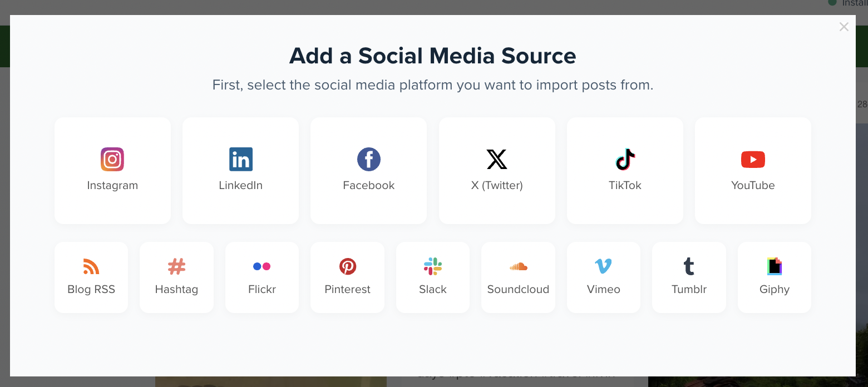Image resolution: width=868 pixels, height=387 pixels.
Task: Click the Instagram text label
Action: point(112,186)
